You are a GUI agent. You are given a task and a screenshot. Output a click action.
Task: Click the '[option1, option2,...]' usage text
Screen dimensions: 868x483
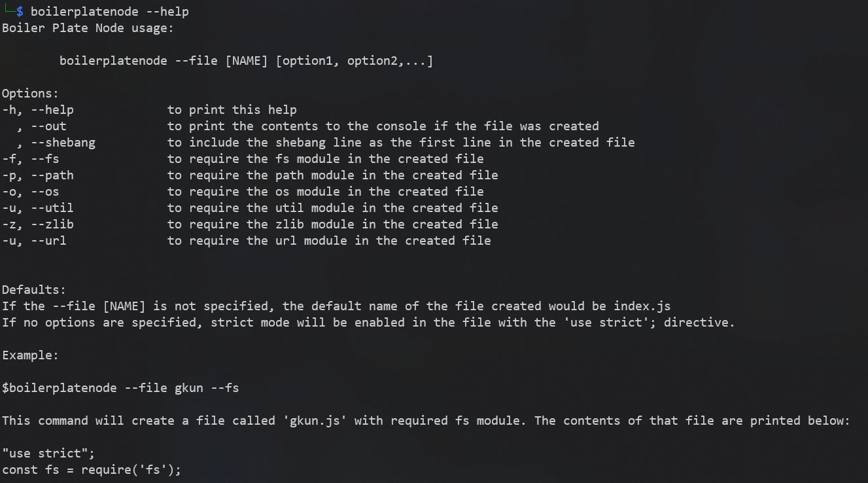pyautogui.click(x=355, y=61)
